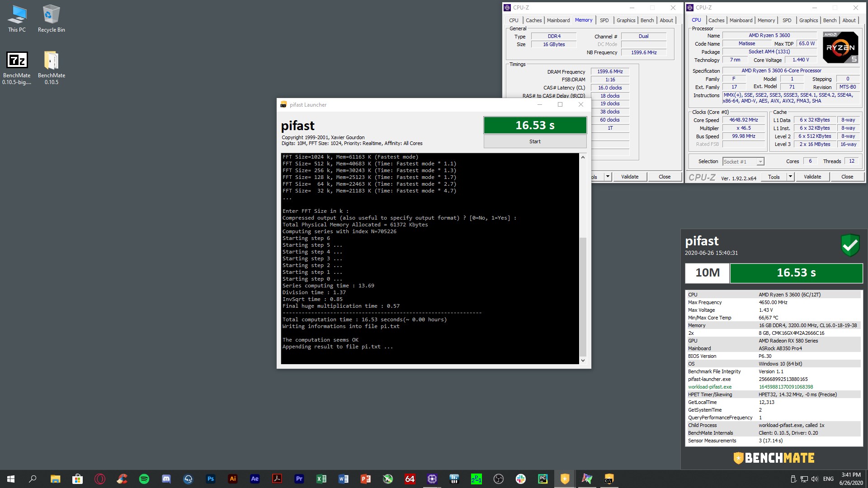Switch to BenchMate shield taskbar icon
The height and width of the screenshot is (488, 868).
pos(565,479)
